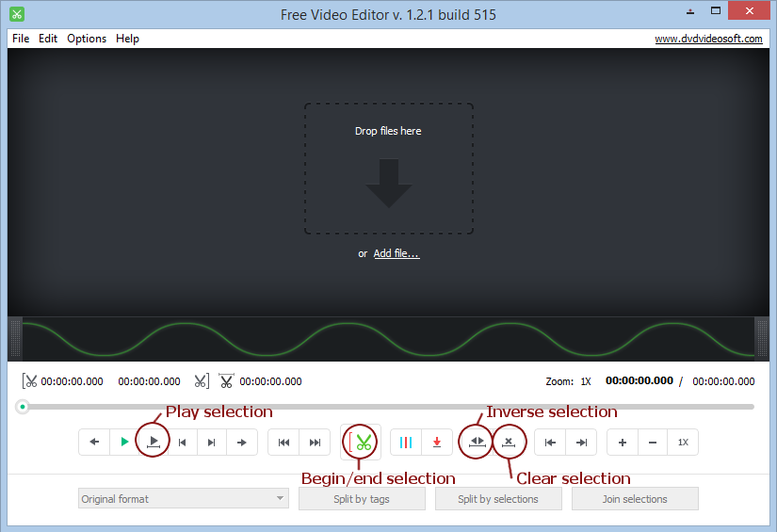
Task: Open the Help menu
Action: [x=127, y=39]
